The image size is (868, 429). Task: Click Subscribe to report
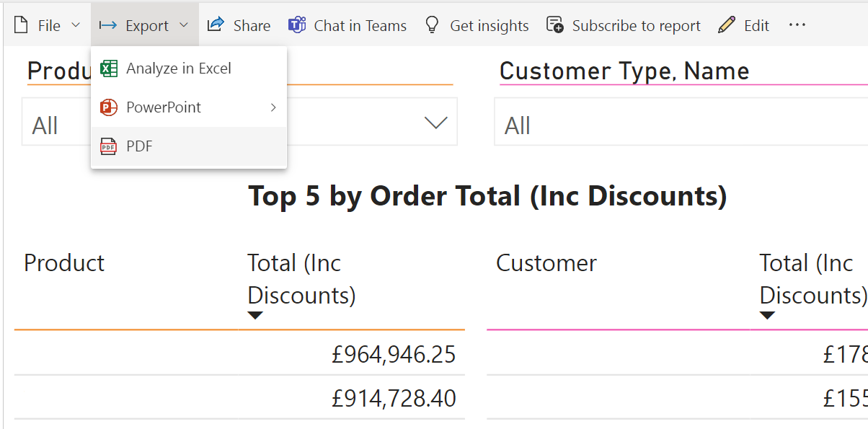tap(624, 26)
